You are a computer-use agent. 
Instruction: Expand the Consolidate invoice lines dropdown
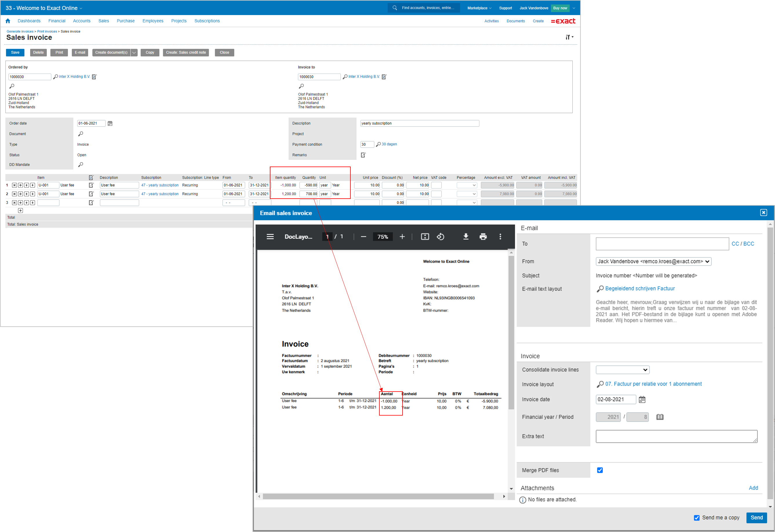pyautogui.click(x=622, y=370)
